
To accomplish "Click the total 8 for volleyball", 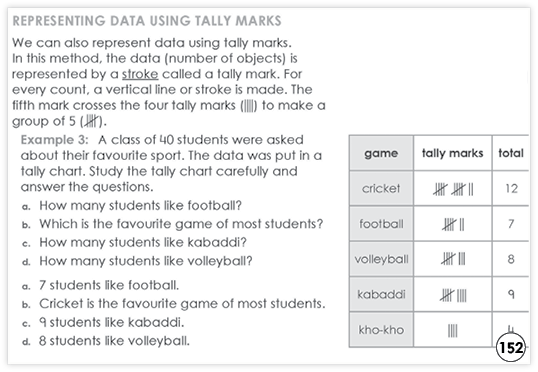I will coord(511,259).
